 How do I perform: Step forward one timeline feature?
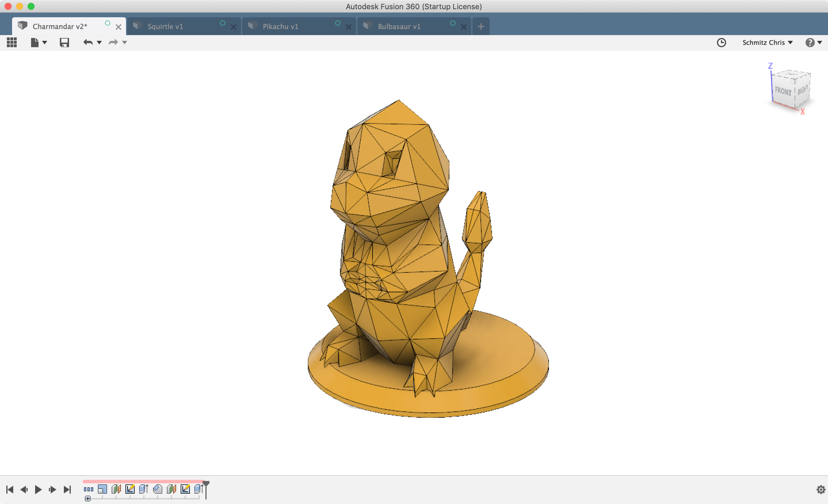click(x=52, y=490)
